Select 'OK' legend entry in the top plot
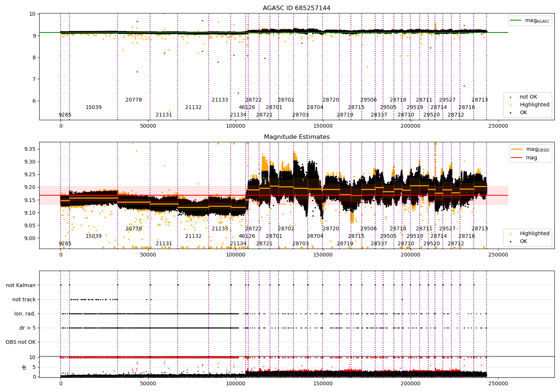 click(523, 112)
